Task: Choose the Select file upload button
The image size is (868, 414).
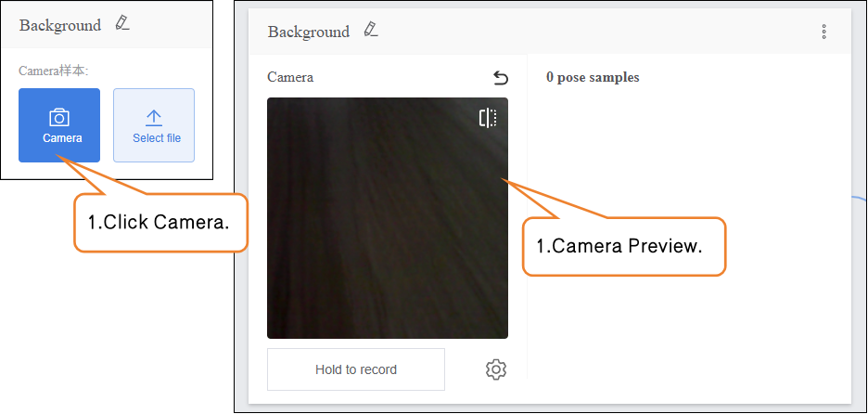Action: [154, 125]
